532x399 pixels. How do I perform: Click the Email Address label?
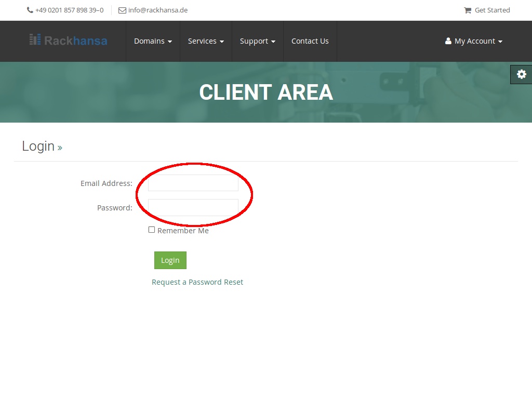coord(107,183)
